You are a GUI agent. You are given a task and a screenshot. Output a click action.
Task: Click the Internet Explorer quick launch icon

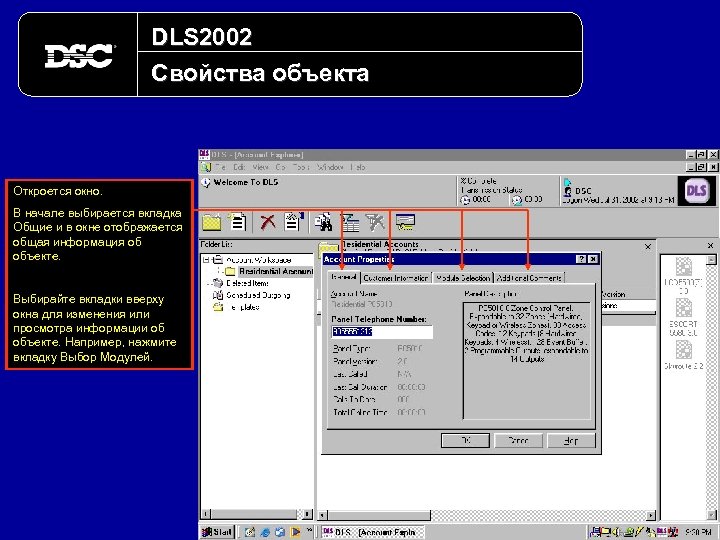tap(265, 532)
